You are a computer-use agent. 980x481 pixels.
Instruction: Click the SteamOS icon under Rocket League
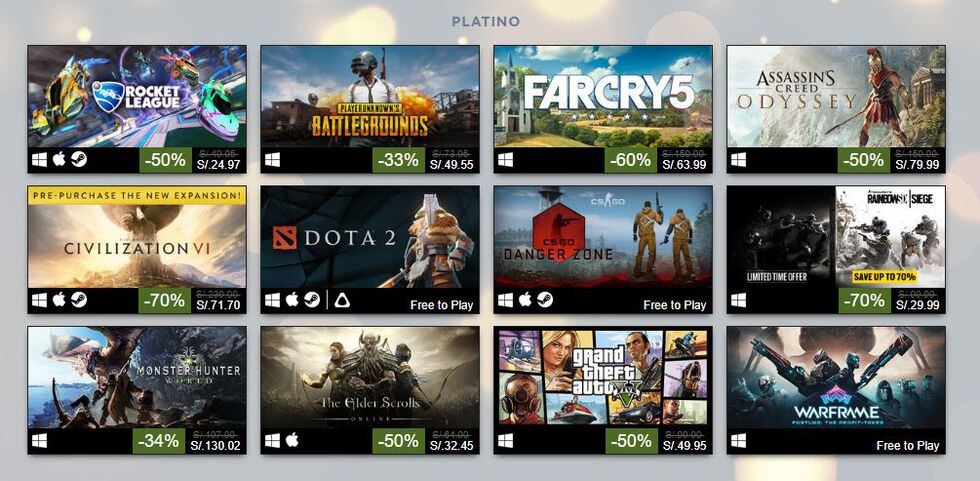pyautogui.click(x=79, y=160)
